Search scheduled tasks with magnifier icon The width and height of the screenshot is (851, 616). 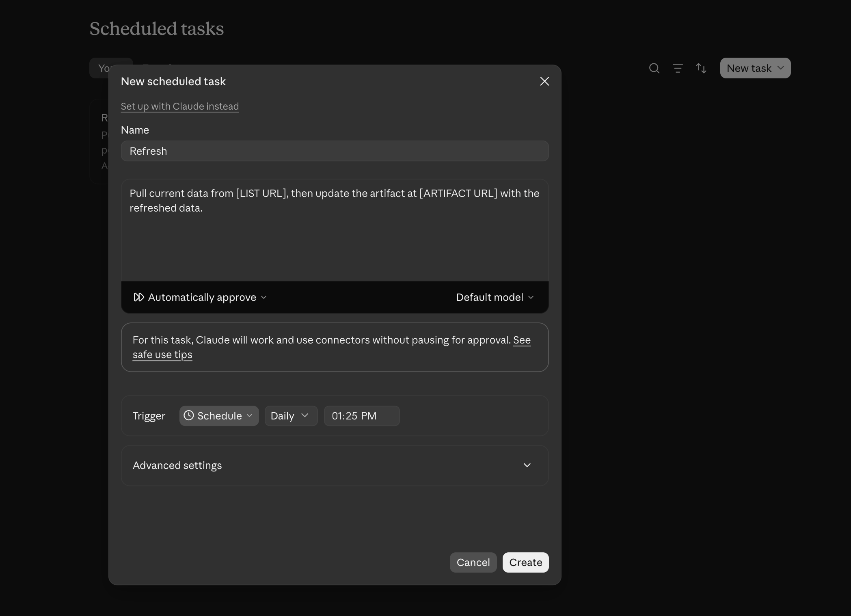(654, 68)
